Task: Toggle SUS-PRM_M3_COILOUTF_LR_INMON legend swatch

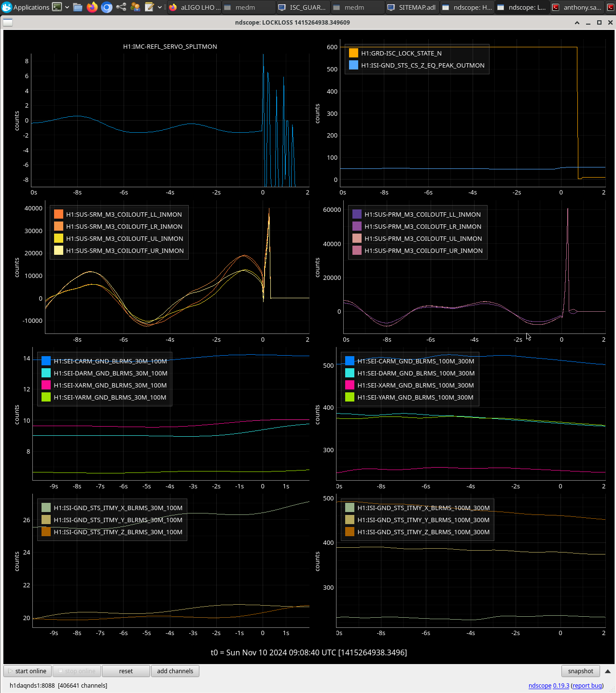Action: [357, 226]
